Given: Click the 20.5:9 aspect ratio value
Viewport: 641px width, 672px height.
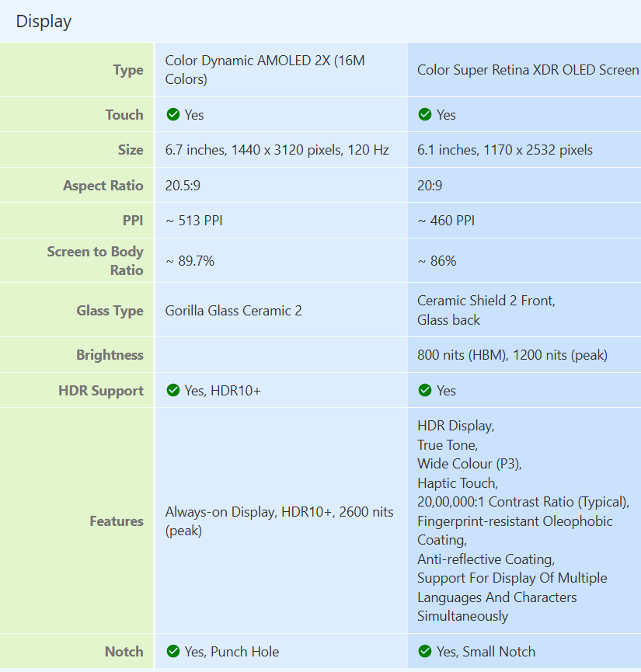Looking at the screenshot, I should coord(183,186).
